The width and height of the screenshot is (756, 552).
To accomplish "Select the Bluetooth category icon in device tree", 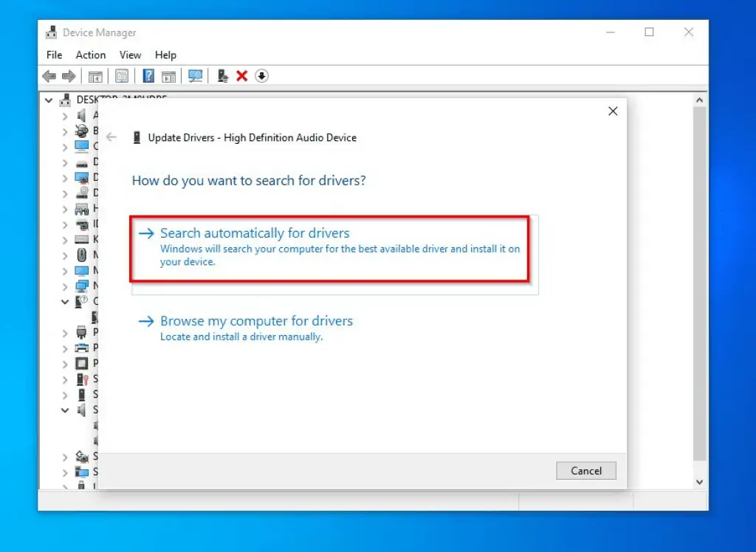I will (x=81, y=131).
